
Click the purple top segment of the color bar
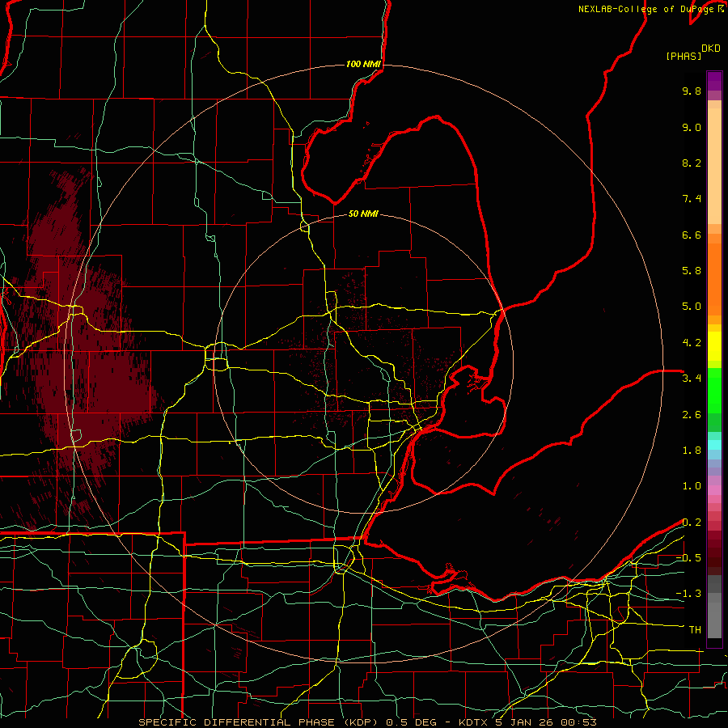pos(714,81)
